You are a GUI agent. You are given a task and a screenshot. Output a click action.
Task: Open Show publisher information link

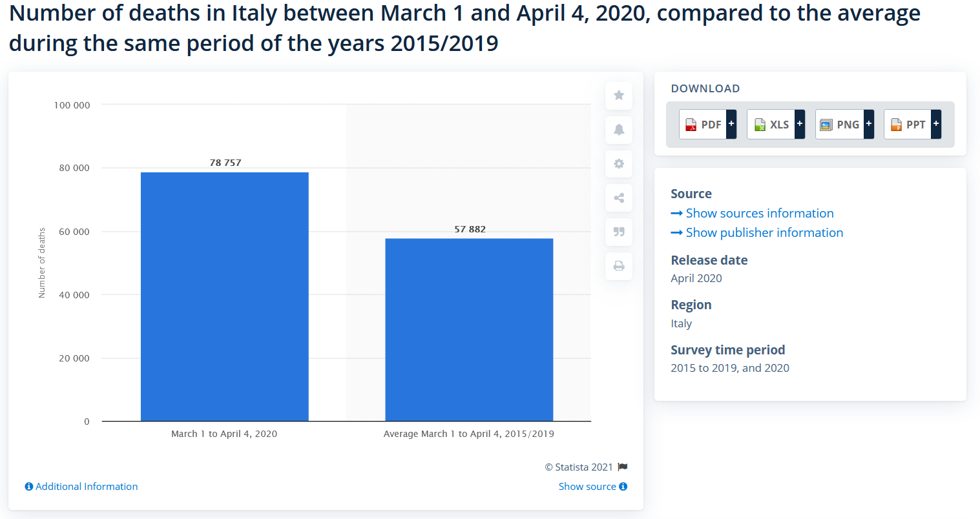(x=764, y=232)
